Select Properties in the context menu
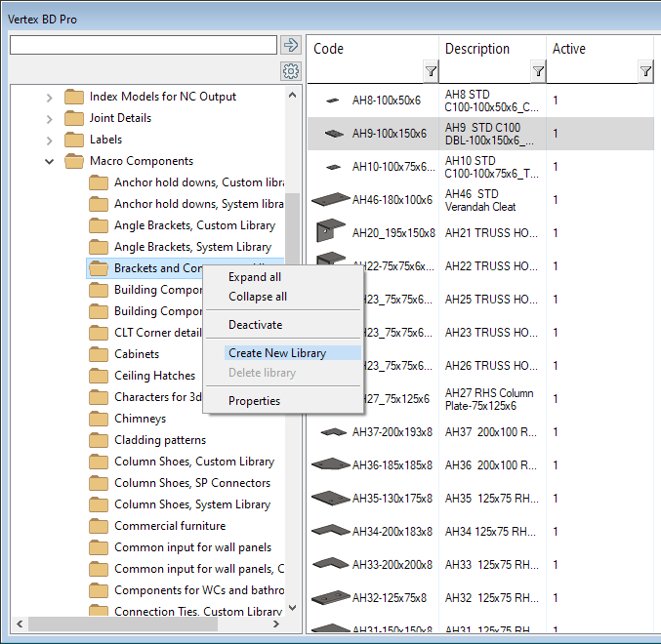This screenshot has width=661, height=644. 254,401
